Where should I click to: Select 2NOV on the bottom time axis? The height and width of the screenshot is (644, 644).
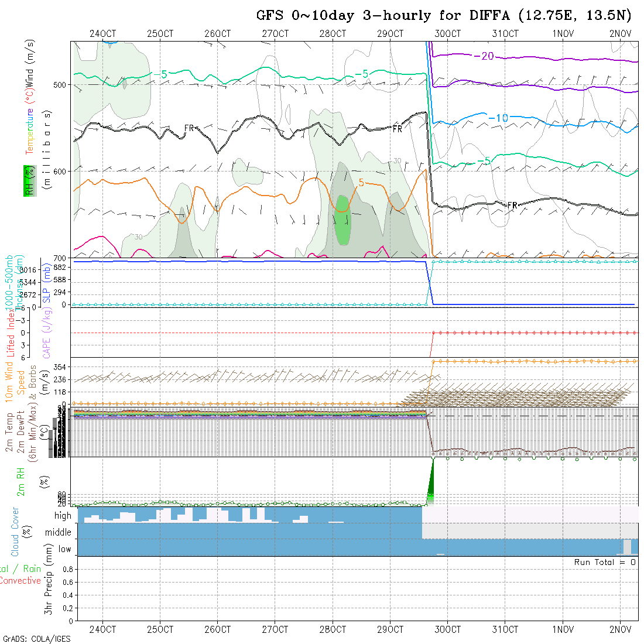[x=620, y=629]
